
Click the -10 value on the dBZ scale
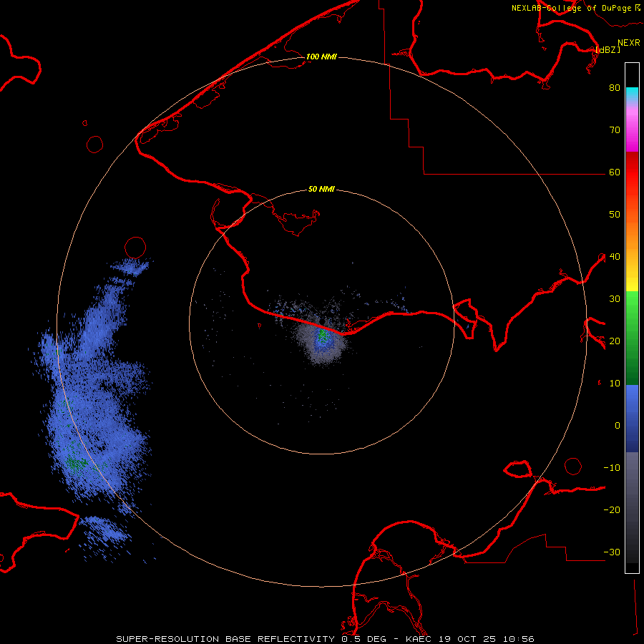tap(612, 468)
